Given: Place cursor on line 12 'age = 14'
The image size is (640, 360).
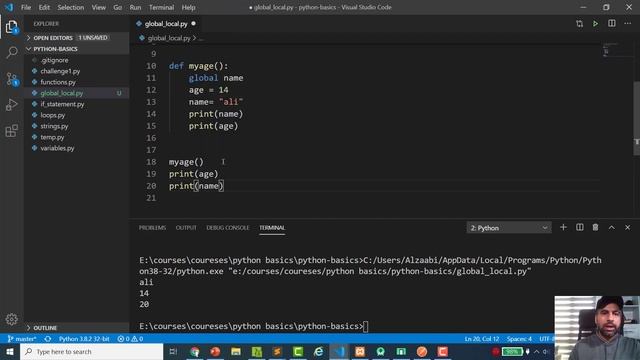Looking at the screenshot, I should pos(208,90).
